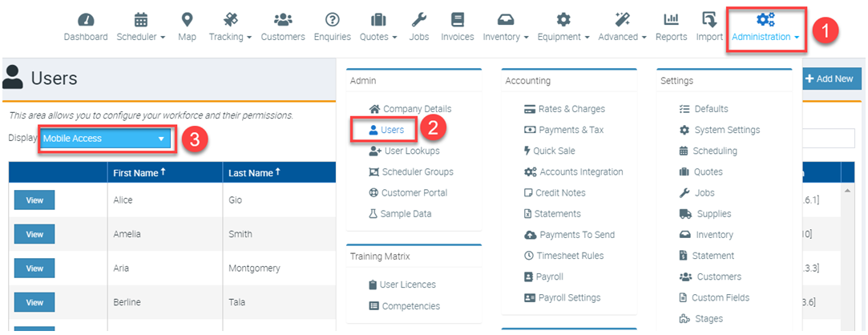Open the Jobs wrench icon
Screen dimensions: 868x335
pos(418,20)
